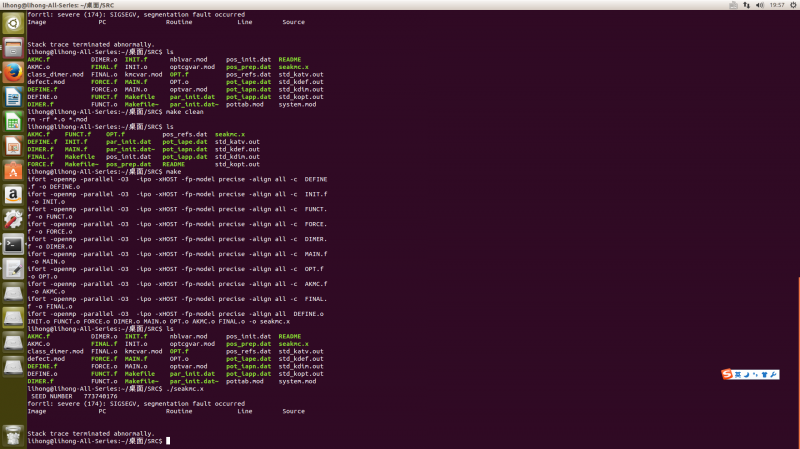
Task: Open System Settings from the launcher
Action: 13,219
